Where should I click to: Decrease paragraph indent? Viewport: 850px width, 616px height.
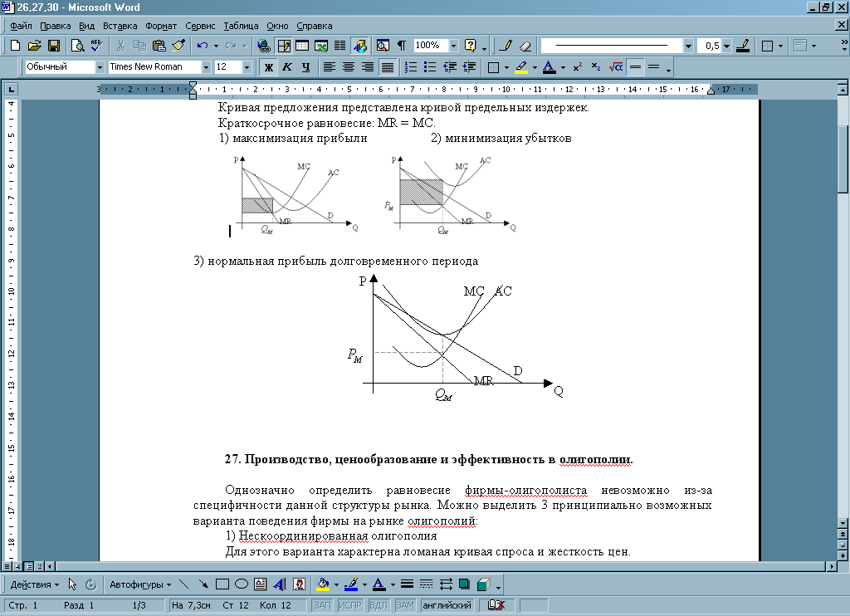point(450,67)
